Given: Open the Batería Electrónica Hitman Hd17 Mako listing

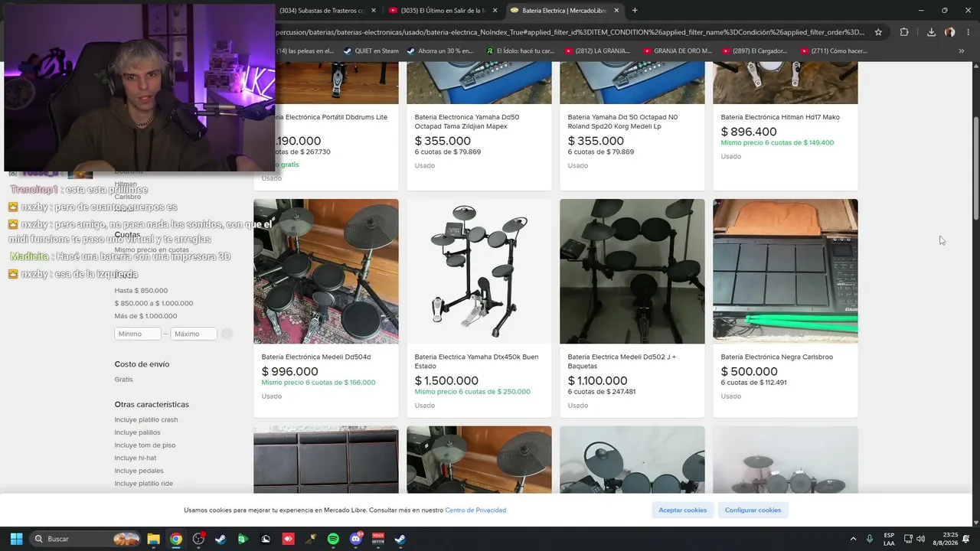Looking at the screenshot, I should (780, 117).
